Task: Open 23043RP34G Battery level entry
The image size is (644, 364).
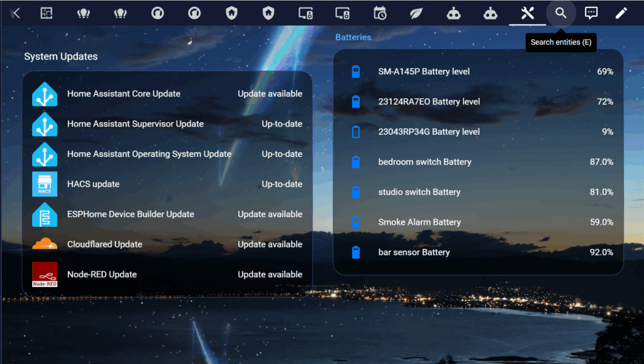Action: pos(429,132)
